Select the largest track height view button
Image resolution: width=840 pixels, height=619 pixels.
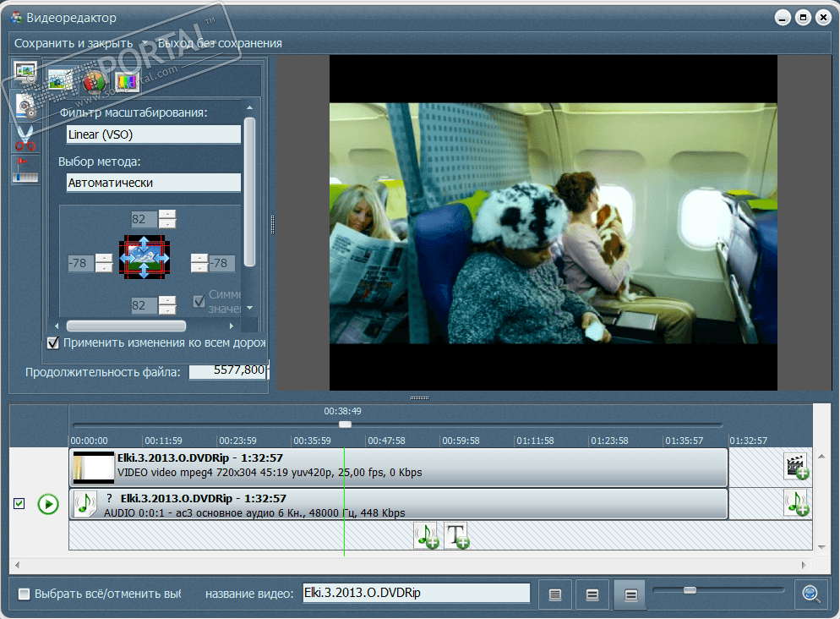click(630, 594)
